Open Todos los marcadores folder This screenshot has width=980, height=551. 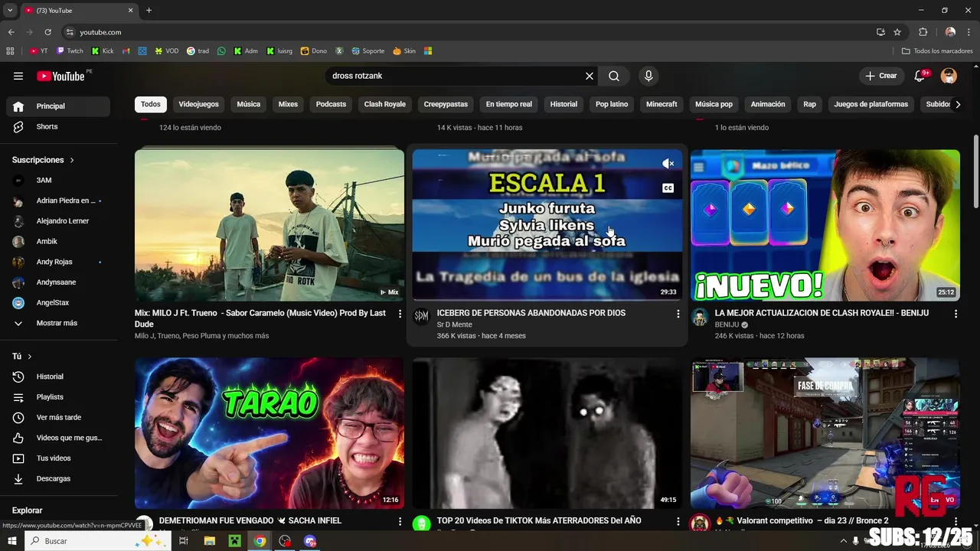coord(936,51)
